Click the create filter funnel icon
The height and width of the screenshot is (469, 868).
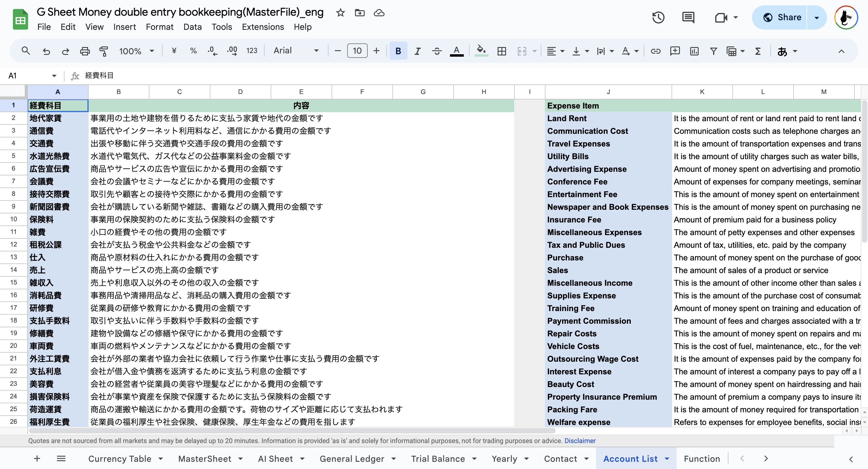pos(713,51)
